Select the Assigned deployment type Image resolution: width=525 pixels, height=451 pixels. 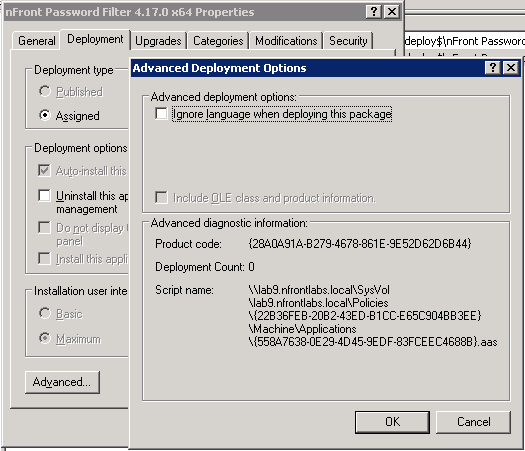45,115
